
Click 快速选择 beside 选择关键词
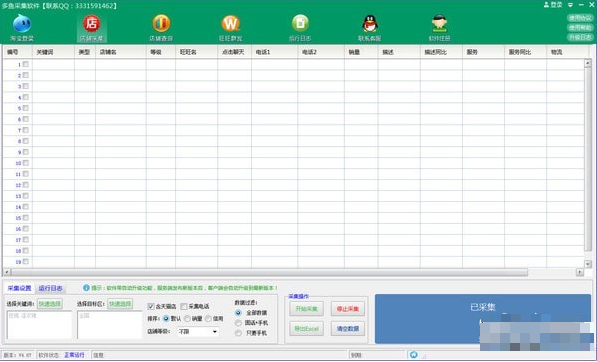[x=50, y=304]
